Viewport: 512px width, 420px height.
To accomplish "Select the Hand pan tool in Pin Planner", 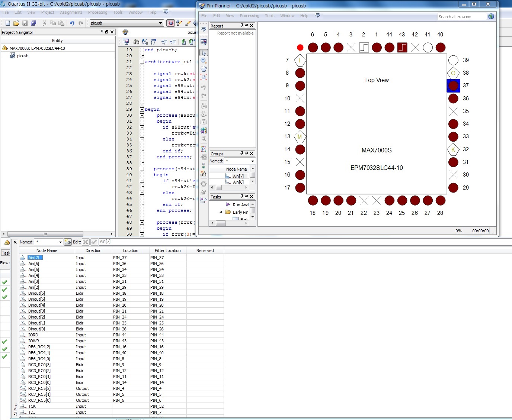I will click(x=204, y=69).
